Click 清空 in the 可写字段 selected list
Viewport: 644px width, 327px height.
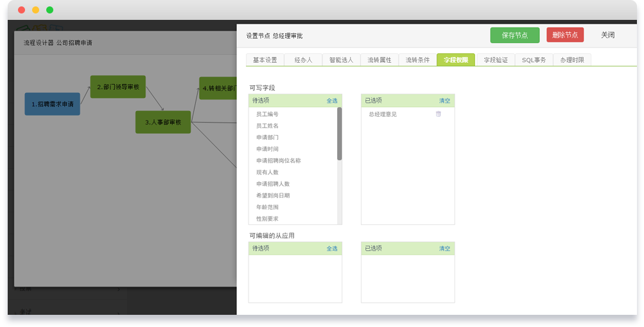(x=444, y=101)
